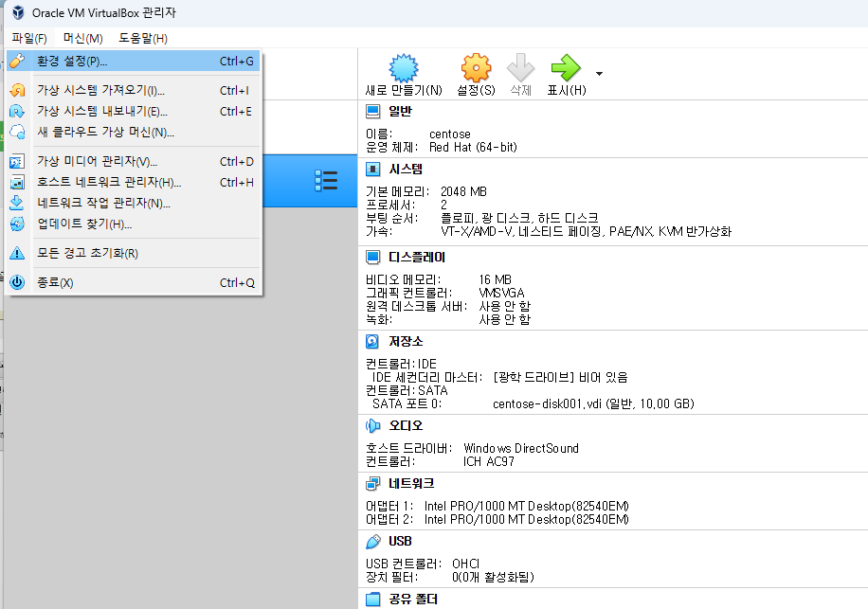The height and width of the screenshot is (609, 868).
Task: Open the VM list tools menu icon
Action: coord(326,181)
